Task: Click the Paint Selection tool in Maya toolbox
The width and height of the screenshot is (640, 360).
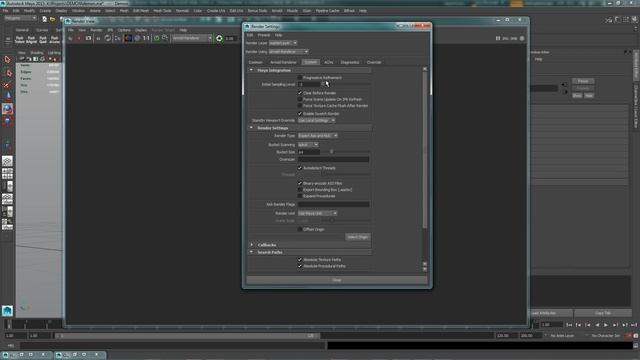Action: click(7, 85)
